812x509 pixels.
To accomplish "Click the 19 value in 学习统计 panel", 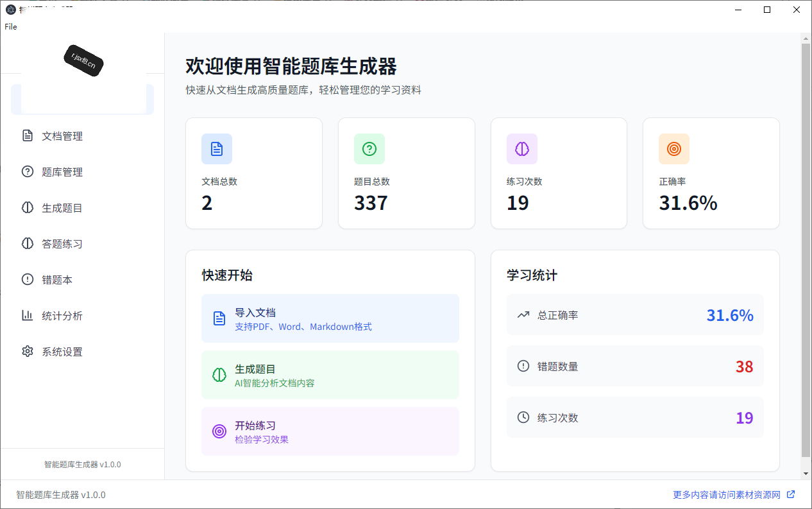I will click(x=744, y=418).
